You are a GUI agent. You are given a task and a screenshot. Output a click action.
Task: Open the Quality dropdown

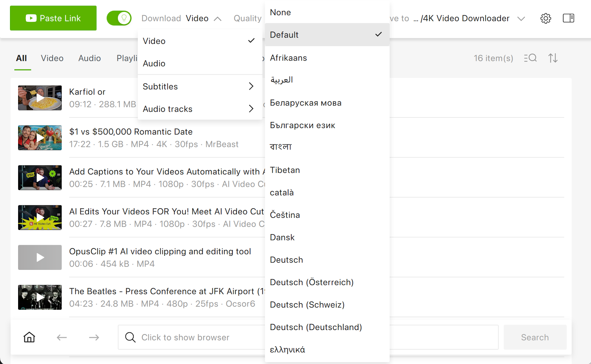[x=247, y=18]
